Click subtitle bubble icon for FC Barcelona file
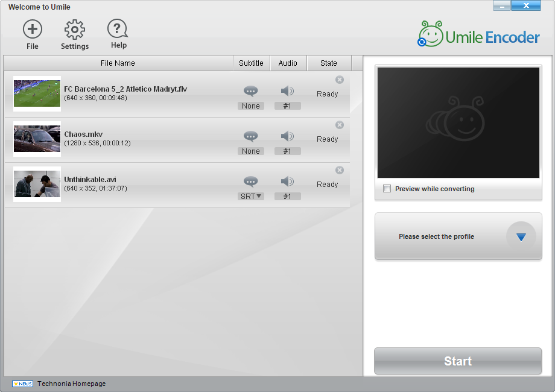The image size is (555, 392). point(250,91)
